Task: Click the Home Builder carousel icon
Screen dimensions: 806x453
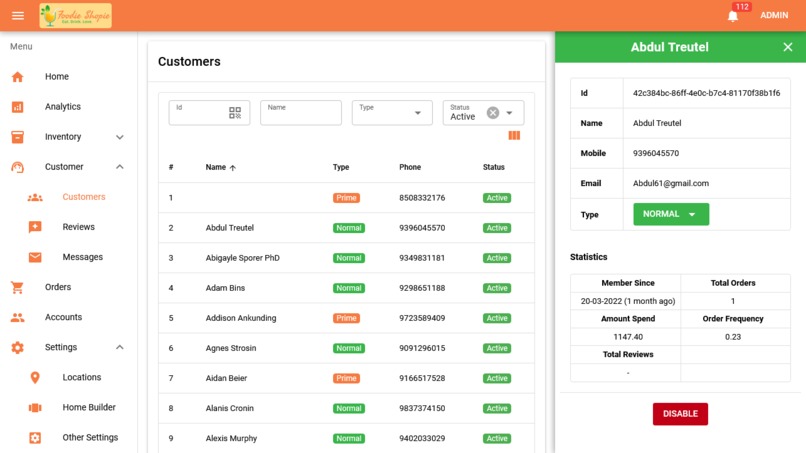Action: [35, 408]
